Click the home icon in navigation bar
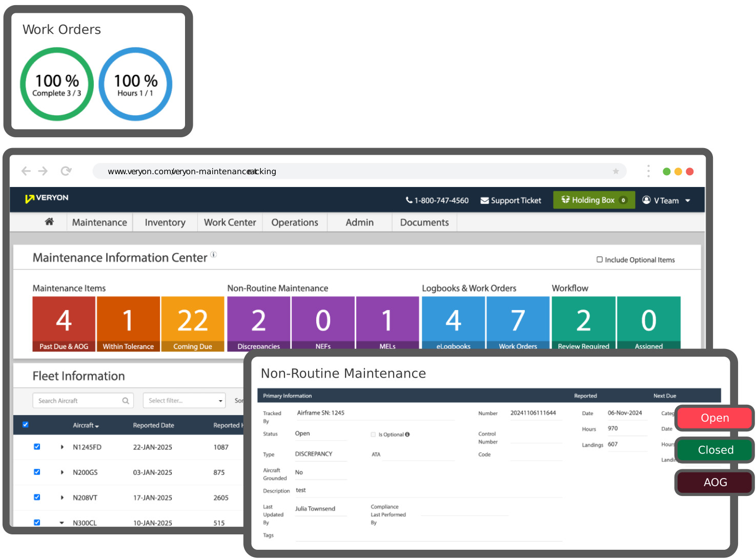756x560 pixels. tap(49, 222)
